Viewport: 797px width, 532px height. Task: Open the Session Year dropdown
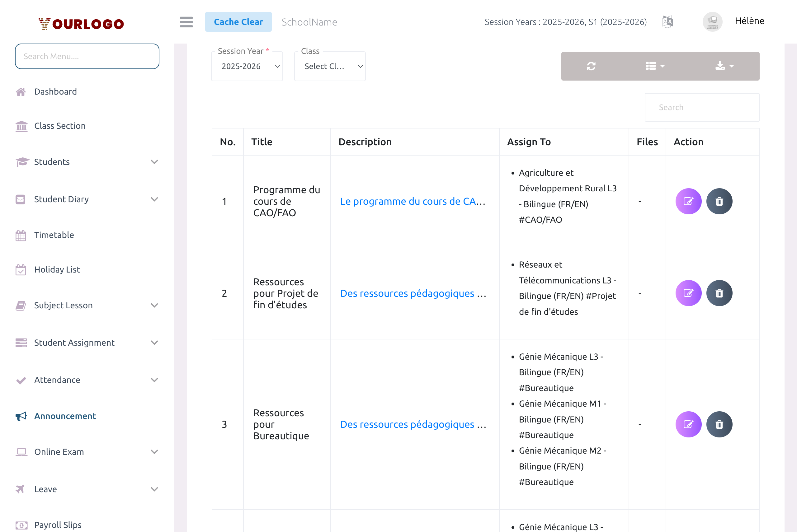pos(247,66)
